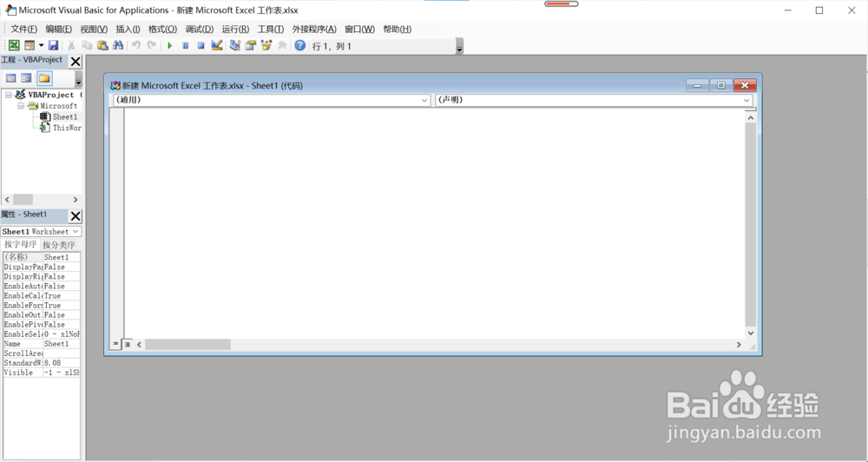The width and height of the screenshot is (868, 462).
Task: Click the Undo arrow icon
Action: [136, 45]
